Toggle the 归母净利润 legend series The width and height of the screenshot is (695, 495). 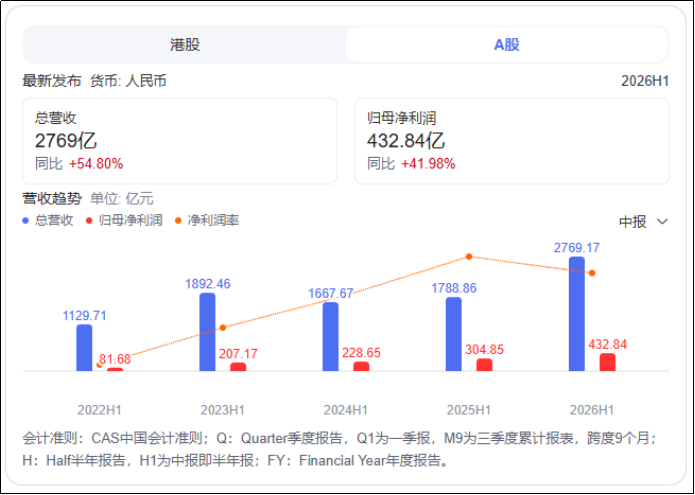125,220
